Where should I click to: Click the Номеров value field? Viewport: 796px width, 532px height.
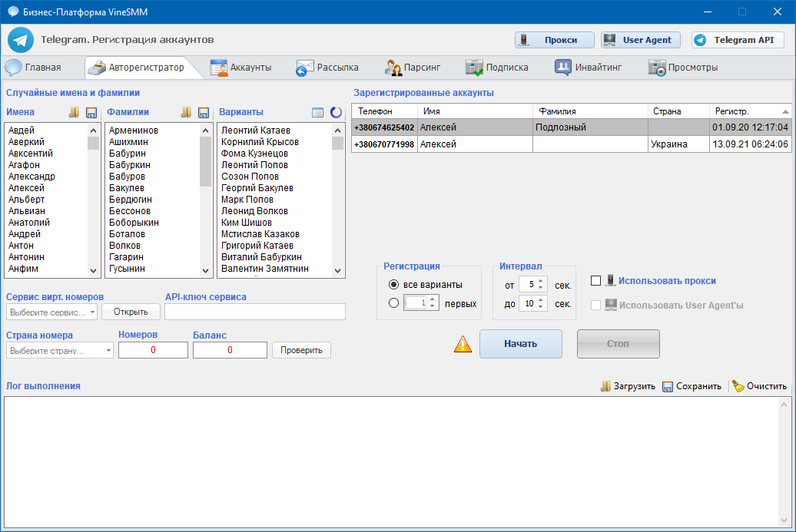coord(154,350)
